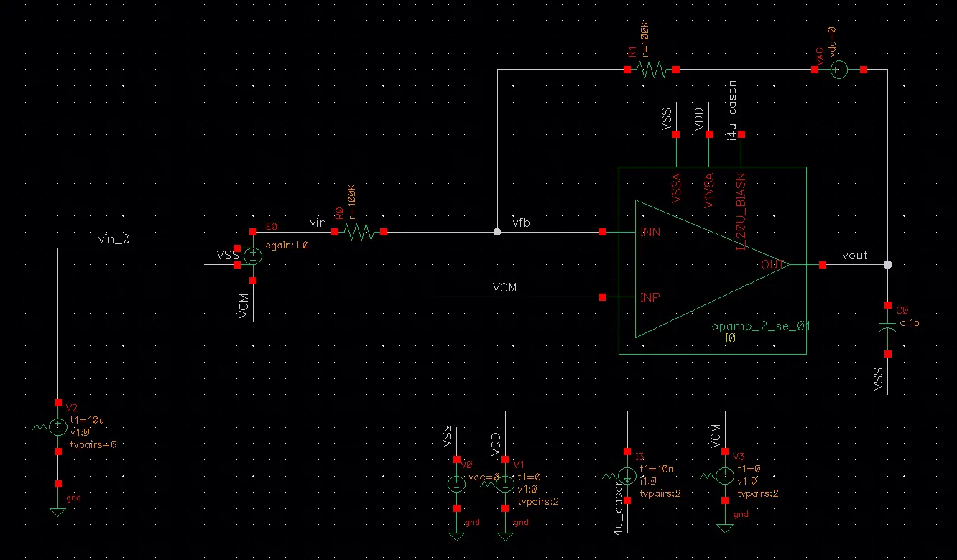Select the E0 controlled source symbol
Viewport: 957px width, 560px height.
pyautogui.click(x=252, y=256)
